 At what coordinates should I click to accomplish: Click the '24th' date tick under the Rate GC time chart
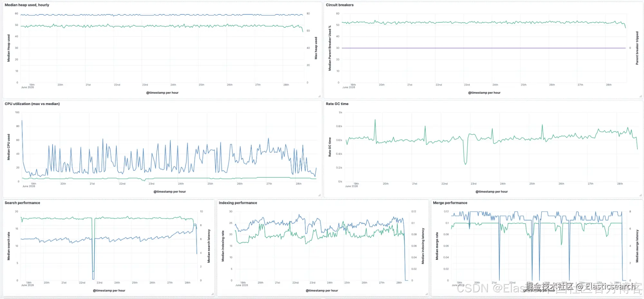tap(503, 184)
